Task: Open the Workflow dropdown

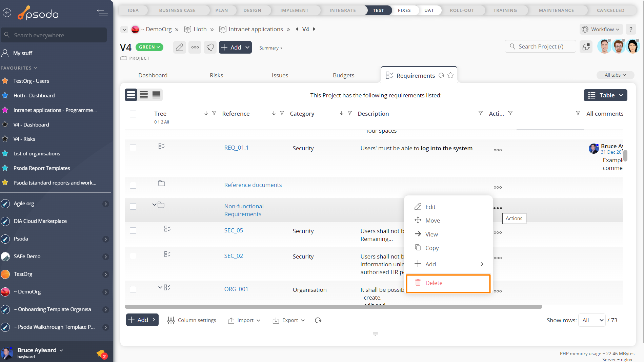Action: [x=601, y=29]
